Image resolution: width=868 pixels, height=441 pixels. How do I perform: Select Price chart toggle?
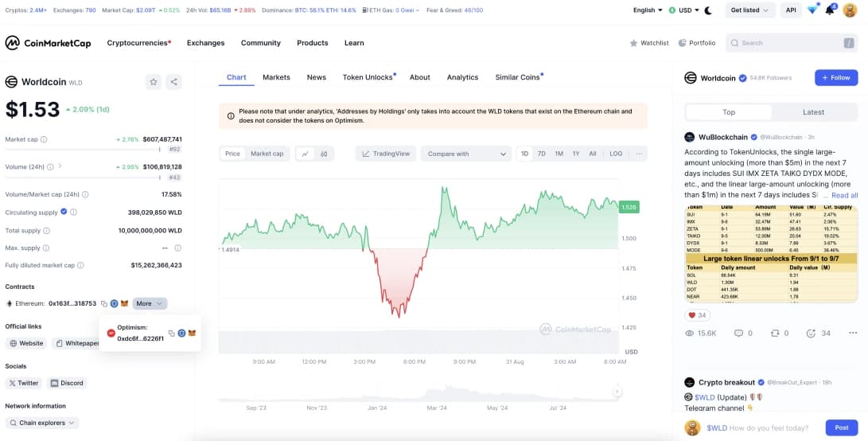[x=232, y=154]
